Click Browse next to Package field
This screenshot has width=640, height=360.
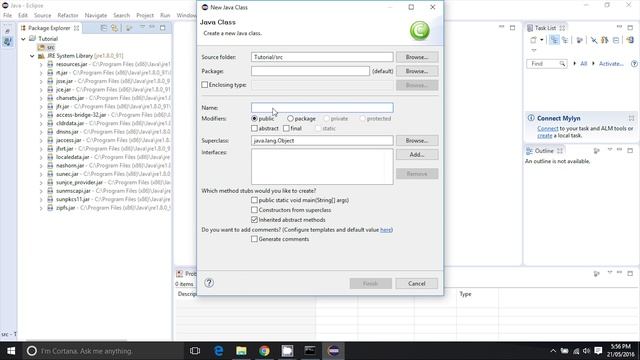[417, 71]
